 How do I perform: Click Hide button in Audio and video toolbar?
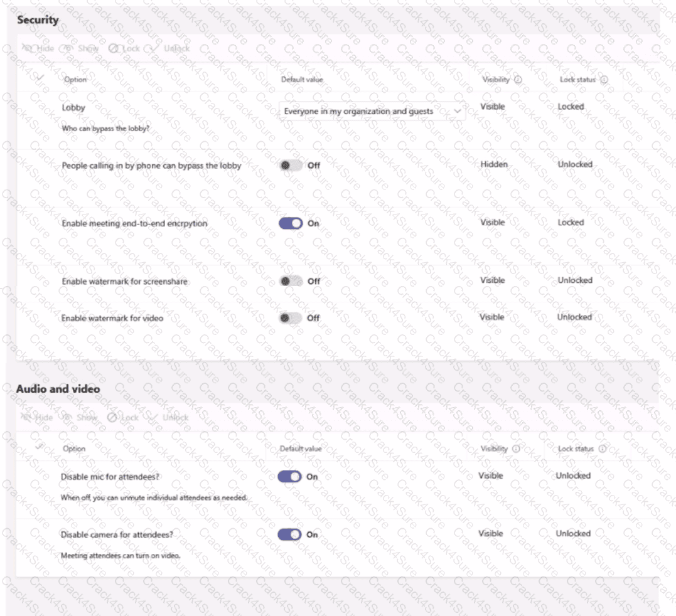(36, 417)
